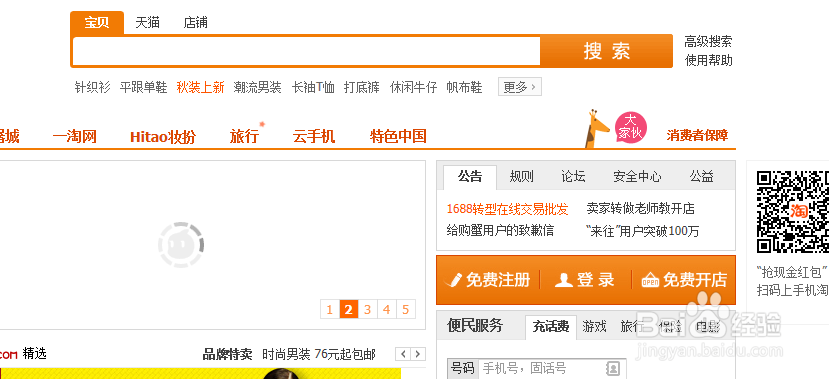Viewport: 829px width, 379px height.
Task: Open 特色中国 in the navigation bar
Action: [398, 136]
